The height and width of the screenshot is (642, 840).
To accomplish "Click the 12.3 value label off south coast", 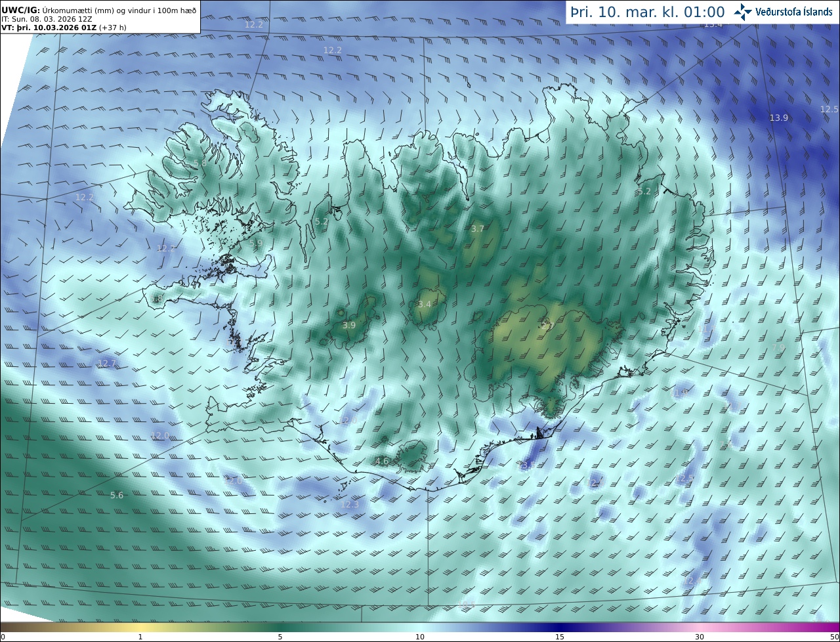I will tap(350, 504).
